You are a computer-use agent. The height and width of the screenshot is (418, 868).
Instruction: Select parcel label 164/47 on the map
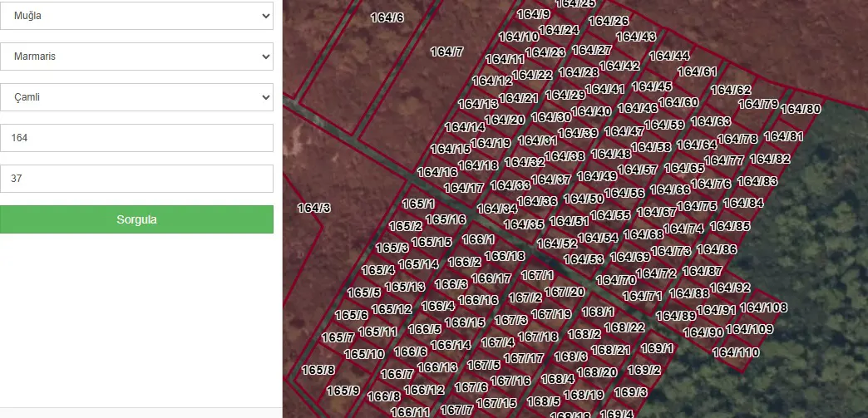pyautogui.click(x=624, y=132)
